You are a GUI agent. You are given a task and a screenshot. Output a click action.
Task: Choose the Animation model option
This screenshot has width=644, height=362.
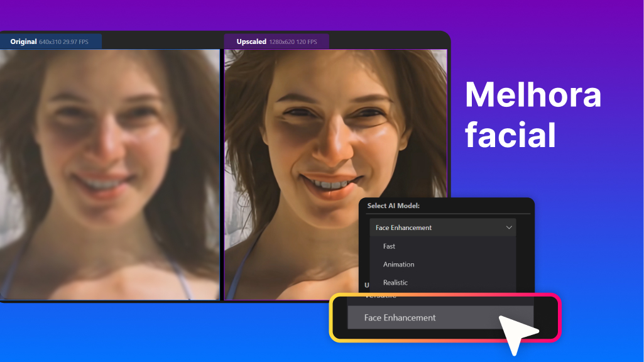coord(398,264)
